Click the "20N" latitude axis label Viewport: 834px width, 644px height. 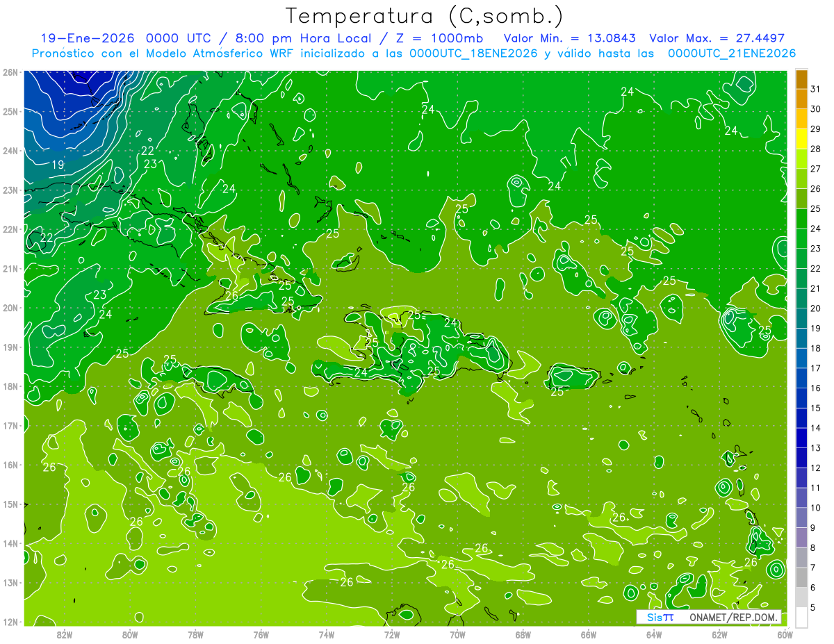tap(10, 308)
